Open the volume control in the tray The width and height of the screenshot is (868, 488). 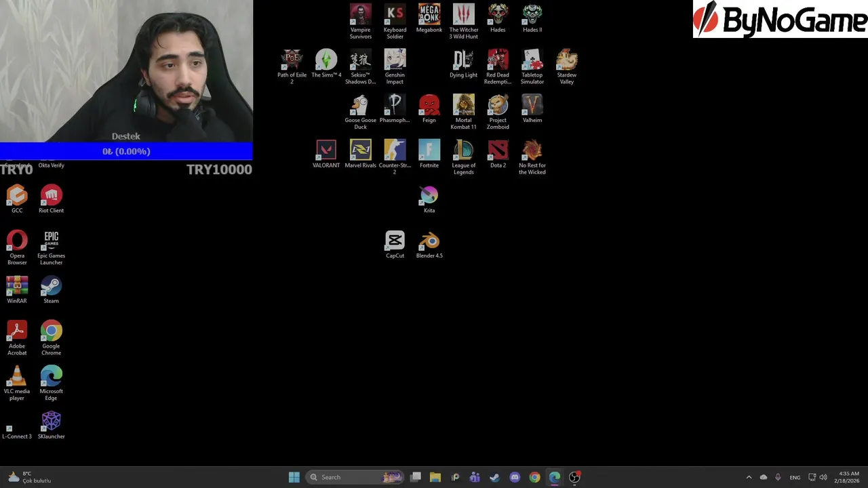pyautogui.click(x=824, y=477)
